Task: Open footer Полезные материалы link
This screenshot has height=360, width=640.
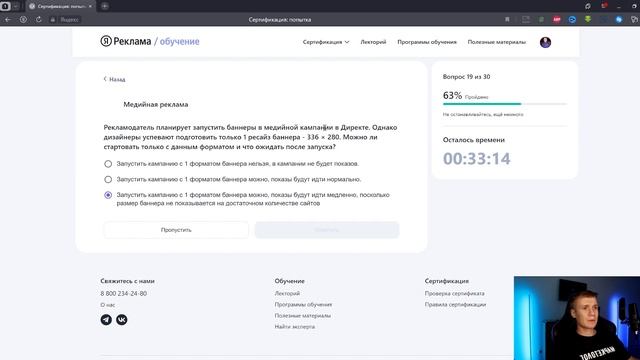Action: [303, 316]
